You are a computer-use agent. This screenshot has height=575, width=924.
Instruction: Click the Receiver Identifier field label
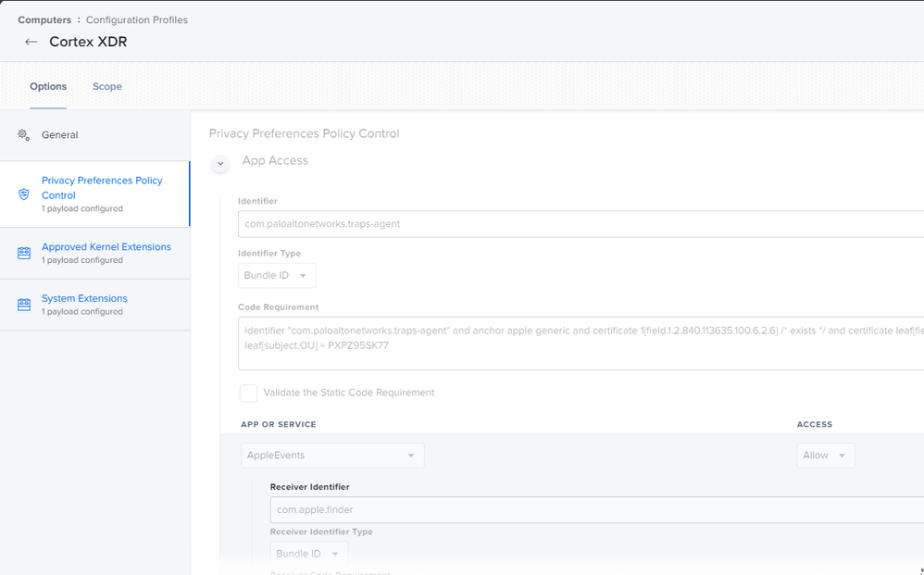[x=309, y=487]
